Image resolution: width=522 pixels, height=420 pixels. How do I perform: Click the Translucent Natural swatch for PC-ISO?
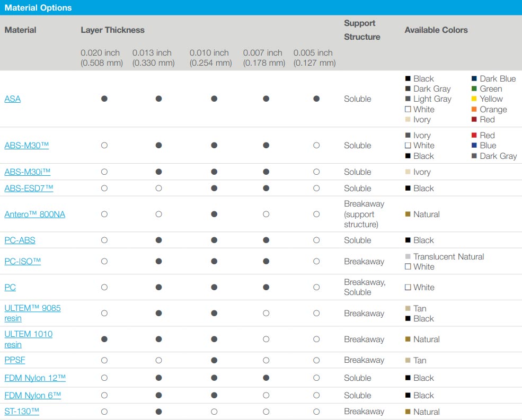(408, 256)
